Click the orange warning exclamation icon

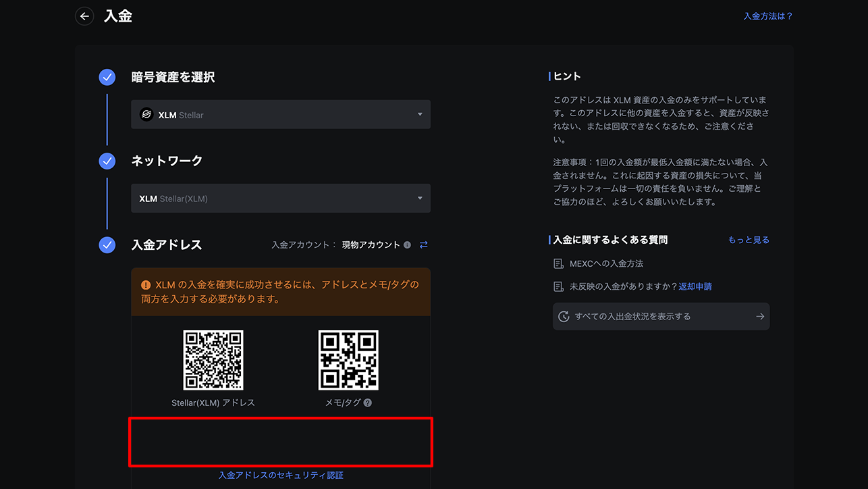tap(145, 285)
